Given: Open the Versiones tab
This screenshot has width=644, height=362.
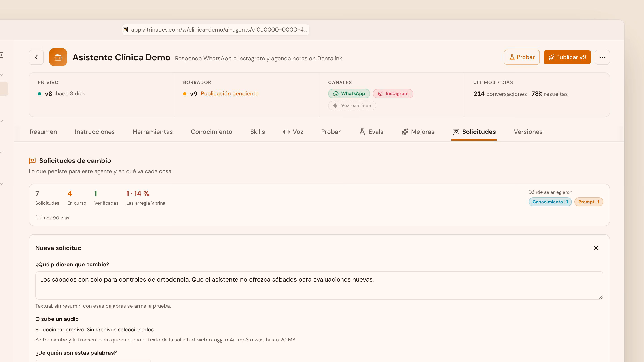Looking at the screenshot, I should (x=528, y=132).
